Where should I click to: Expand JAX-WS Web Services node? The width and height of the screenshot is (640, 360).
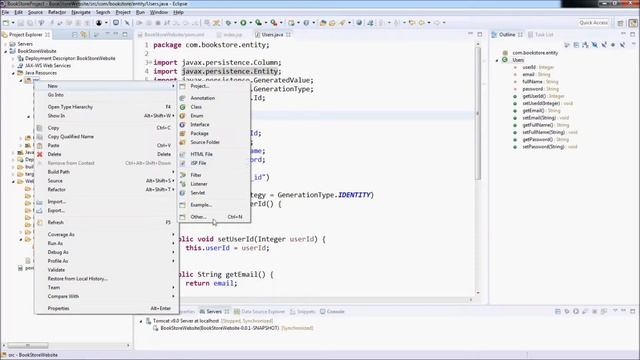coord(13,66)
